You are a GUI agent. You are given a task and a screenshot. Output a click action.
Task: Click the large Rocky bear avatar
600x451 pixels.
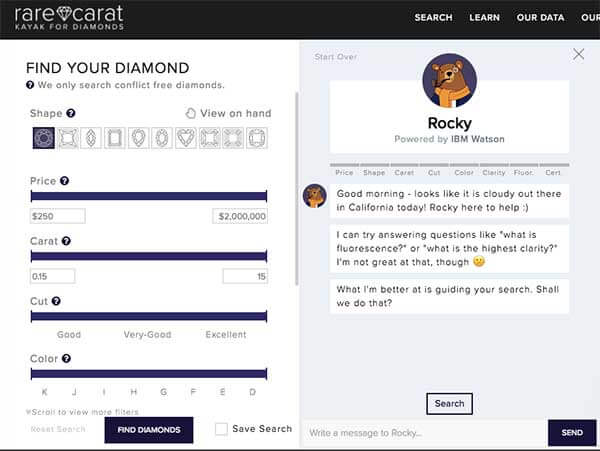(450, 81)
